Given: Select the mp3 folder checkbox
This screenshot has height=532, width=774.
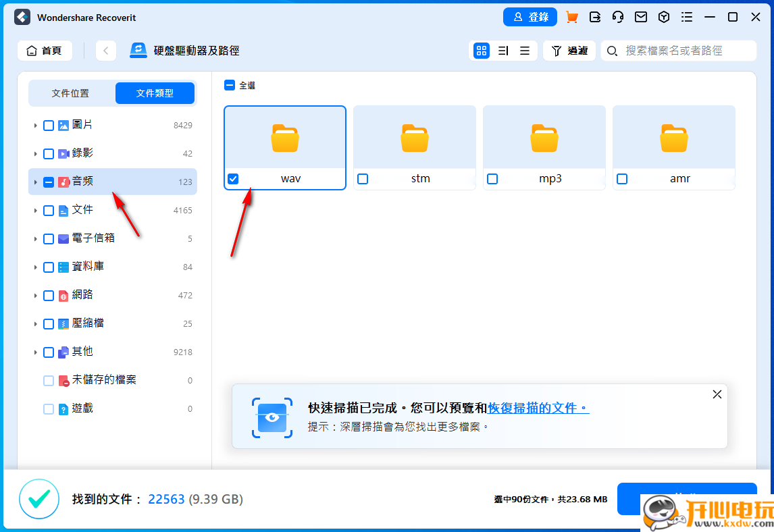Looking at the screenshot, I should [x=492, y=178].
